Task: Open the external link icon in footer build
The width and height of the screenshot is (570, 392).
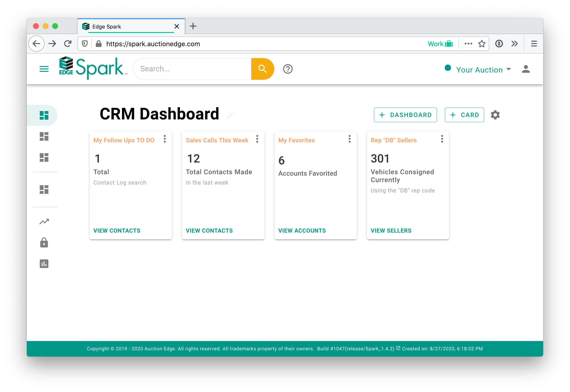Action: point(398,348)
